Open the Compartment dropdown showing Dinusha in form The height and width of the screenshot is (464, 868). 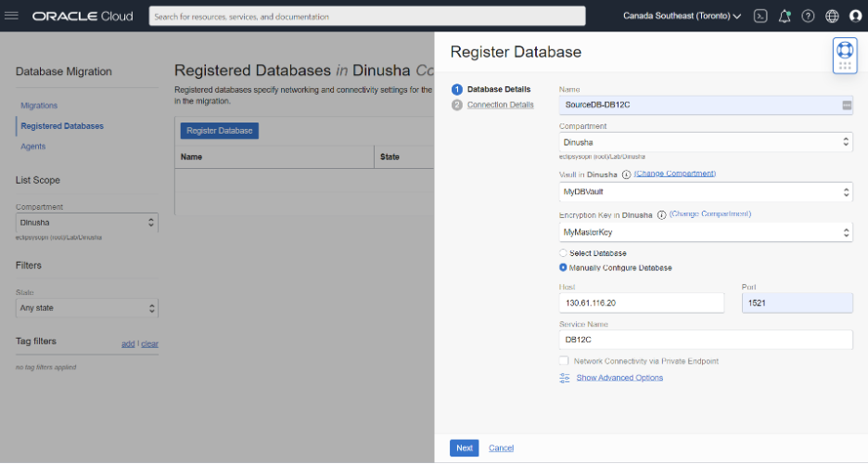point(706,142)
